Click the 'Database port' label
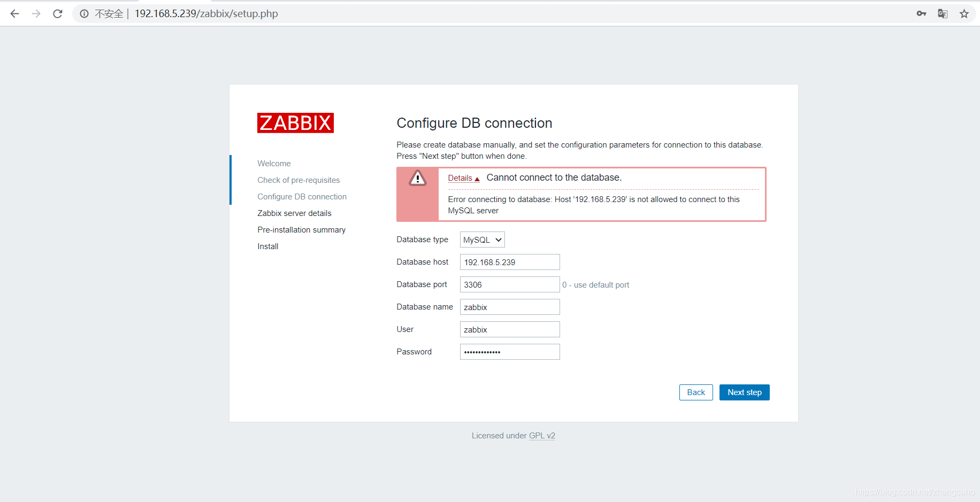The image size is (980, 502). point(422,284)
